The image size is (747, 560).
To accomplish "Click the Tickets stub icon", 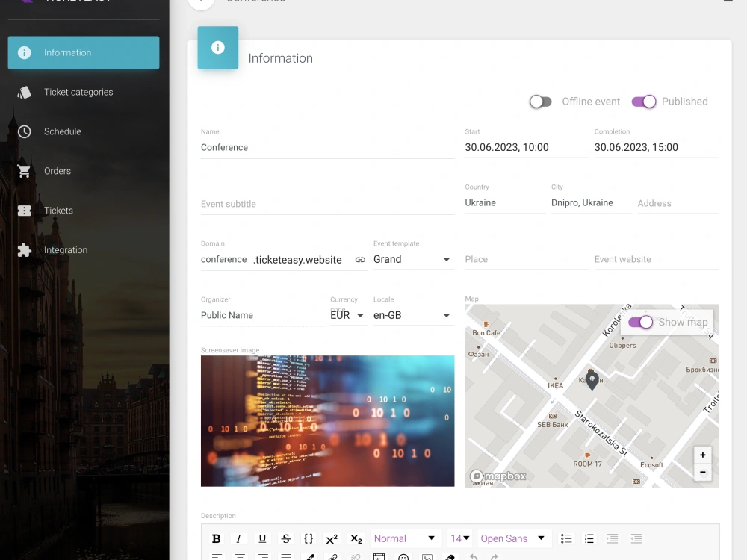I will 25,211.
